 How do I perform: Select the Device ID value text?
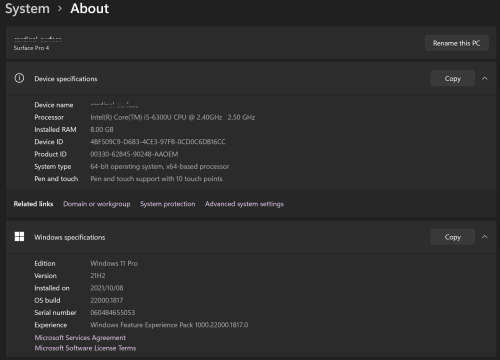point(158,142)
